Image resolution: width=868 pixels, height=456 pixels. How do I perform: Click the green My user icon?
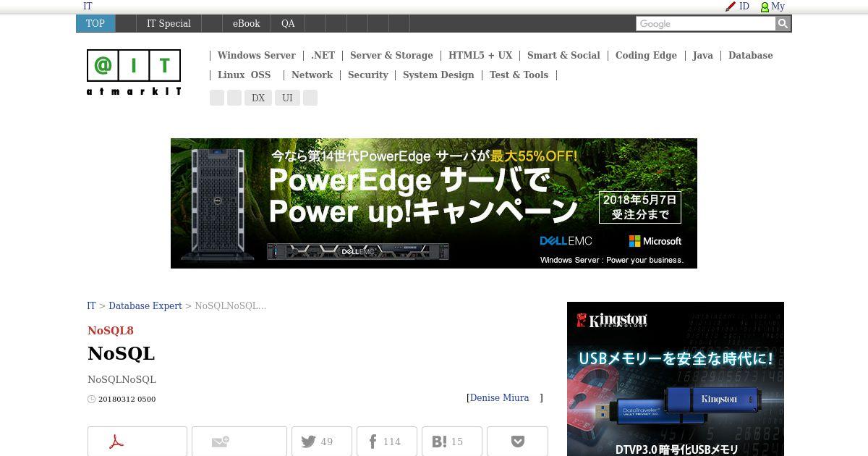[765, 7]
